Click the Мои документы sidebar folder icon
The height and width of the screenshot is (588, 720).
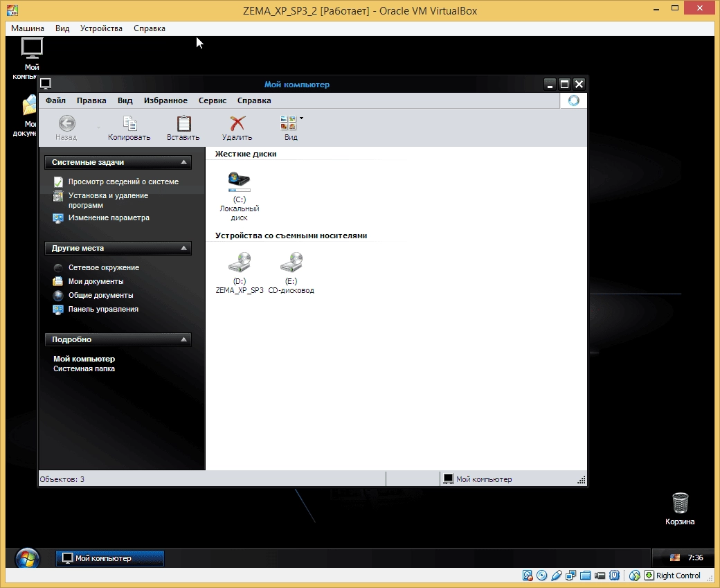point(58,281)
